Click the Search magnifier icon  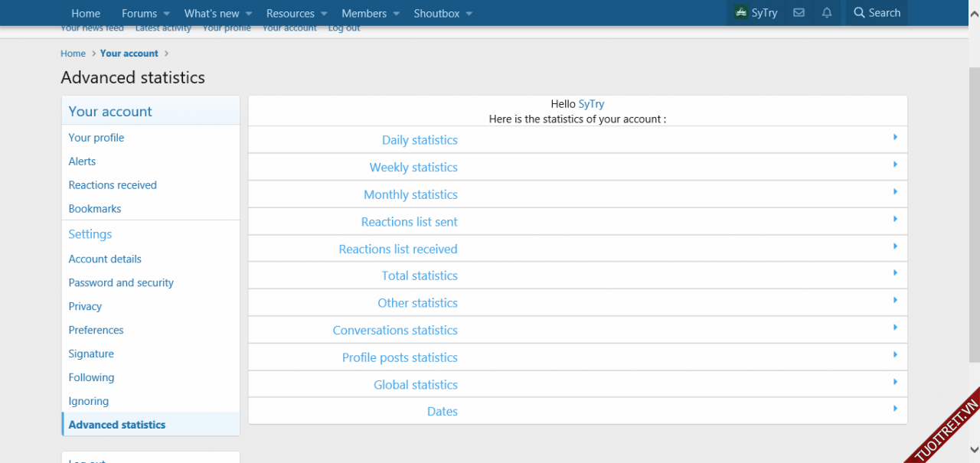859,13
